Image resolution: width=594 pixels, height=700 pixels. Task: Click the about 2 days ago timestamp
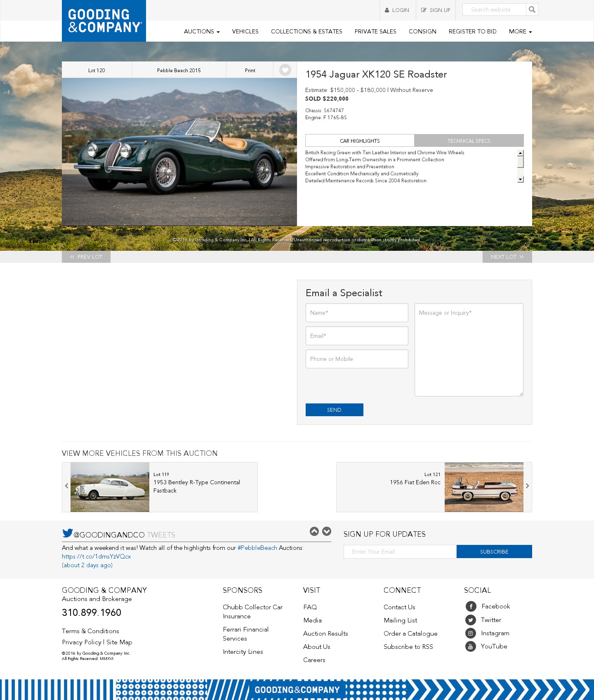coord(87,565)
